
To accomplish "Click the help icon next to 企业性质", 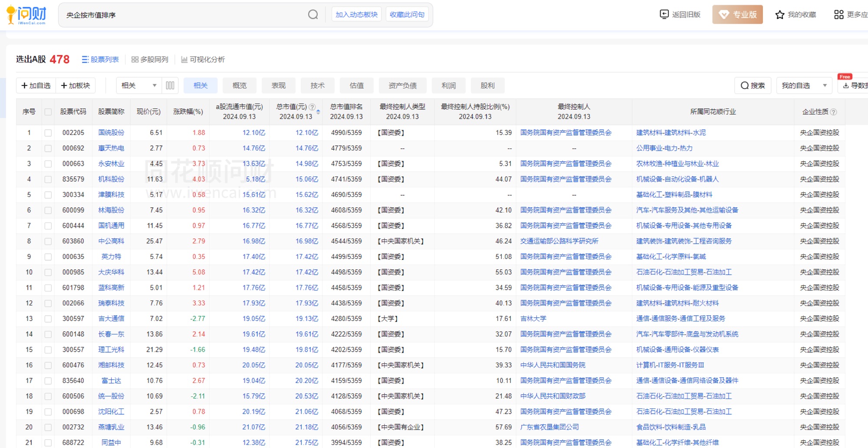I will click(x=833, y=112).
